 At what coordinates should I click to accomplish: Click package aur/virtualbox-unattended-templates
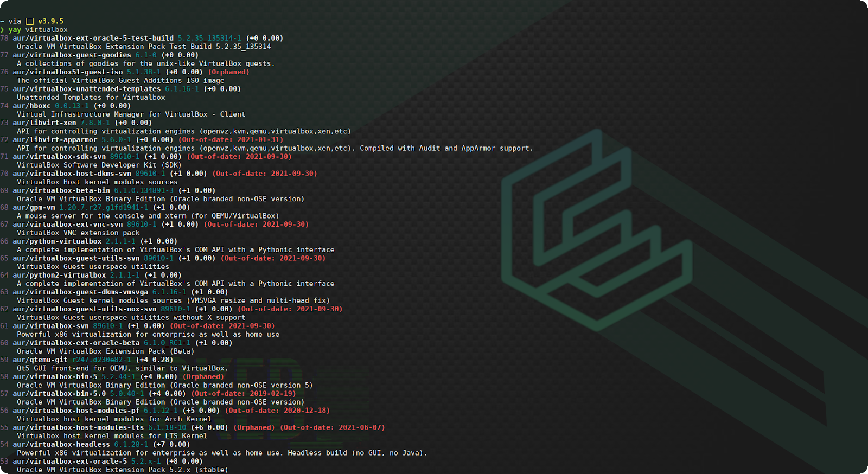coord(87,89)
